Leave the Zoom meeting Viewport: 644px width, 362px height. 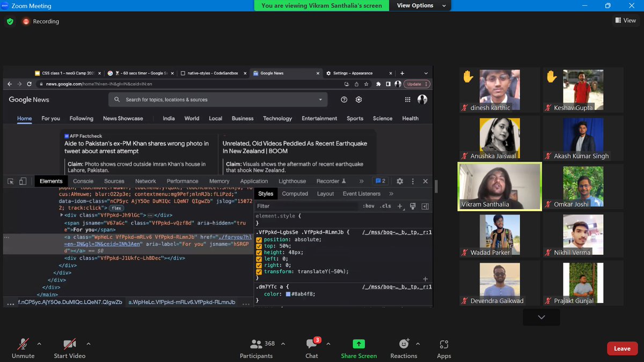tap(622, 349)
